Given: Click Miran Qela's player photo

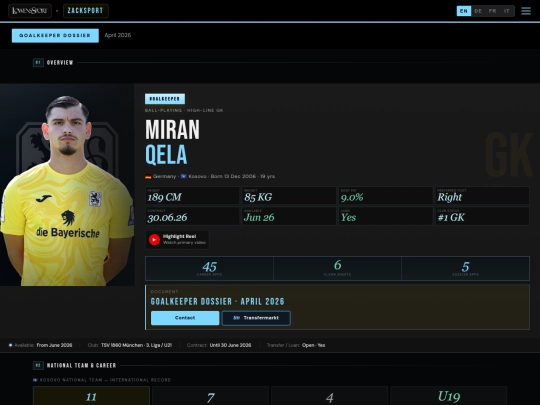Looking at the screenshot, I should (x=67, y=186).
